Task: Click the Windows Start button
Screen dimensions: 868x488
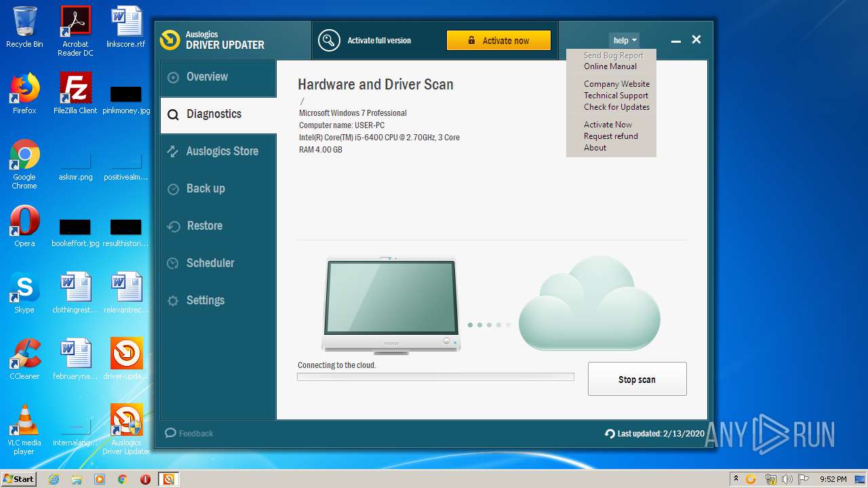Action: 19,479
